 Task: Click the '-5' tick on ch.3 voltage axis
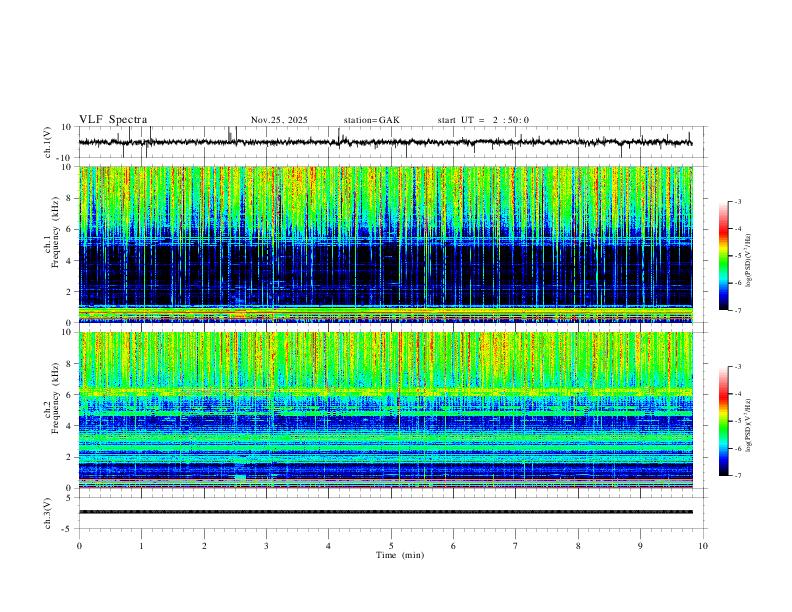68,529
